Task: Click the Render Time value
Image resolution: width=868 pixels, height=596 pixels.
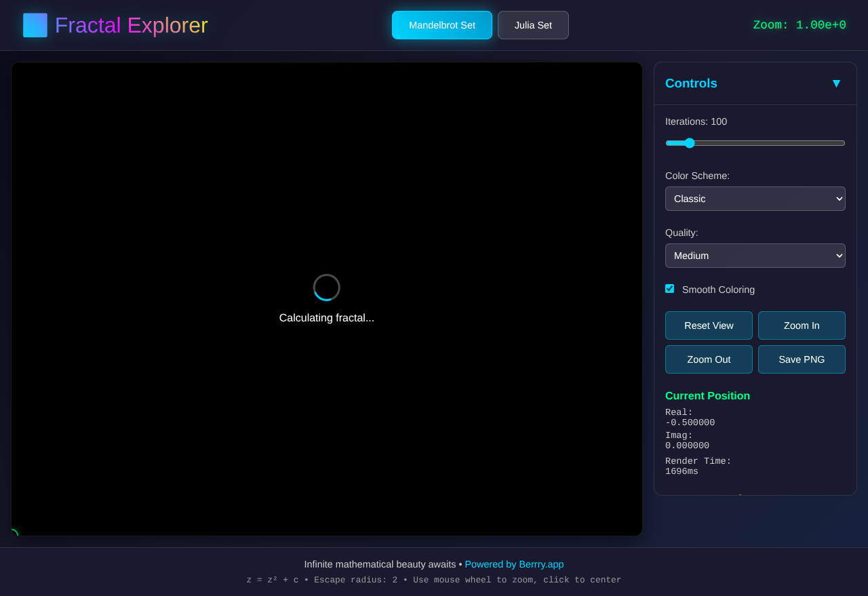Action: 682,471
